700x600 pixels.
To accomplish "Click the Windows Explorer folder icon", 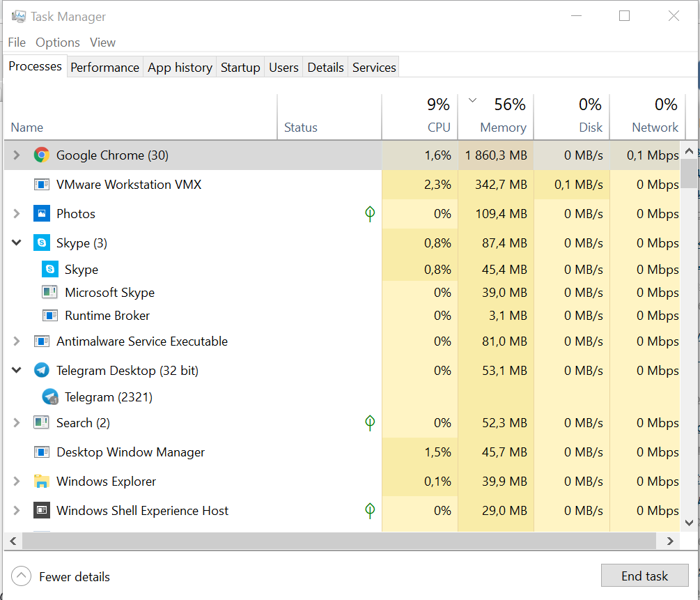I will click(42, 481).
